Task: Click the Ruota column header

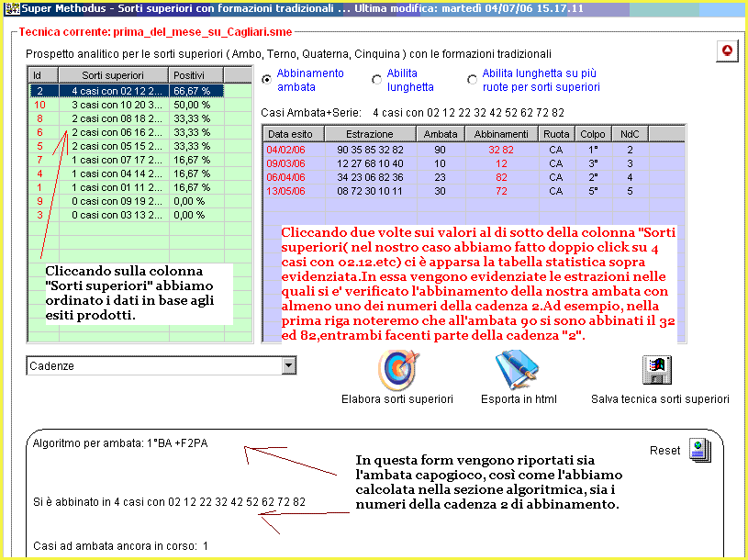Action: tap(557, 134)
